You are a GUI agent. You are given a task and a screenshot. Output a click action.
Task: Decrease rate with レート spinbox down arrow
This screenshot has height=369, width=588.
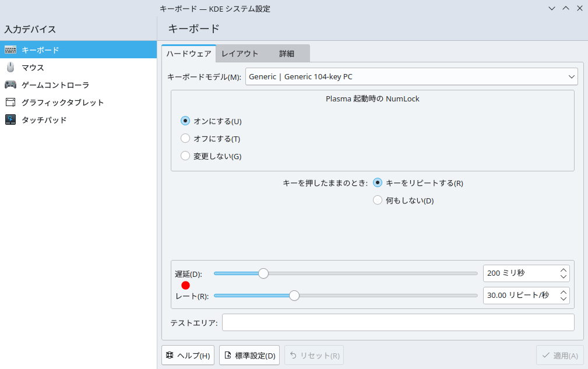563,299
